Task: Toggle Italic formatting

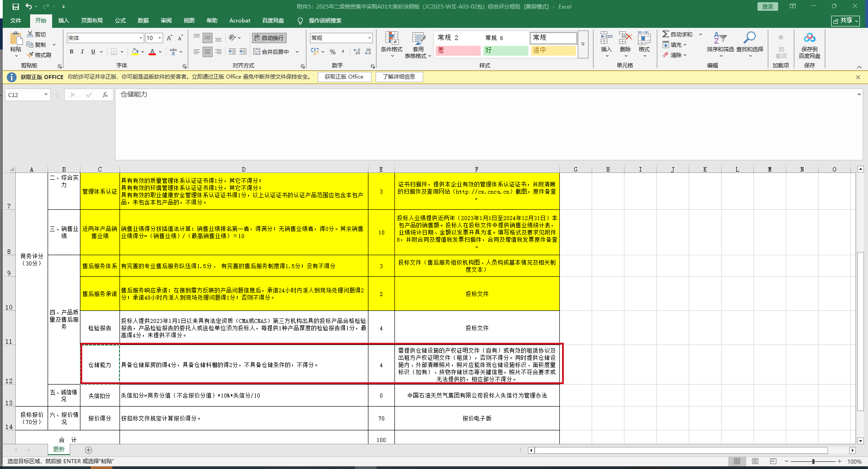Action: [x=82, y=52]
